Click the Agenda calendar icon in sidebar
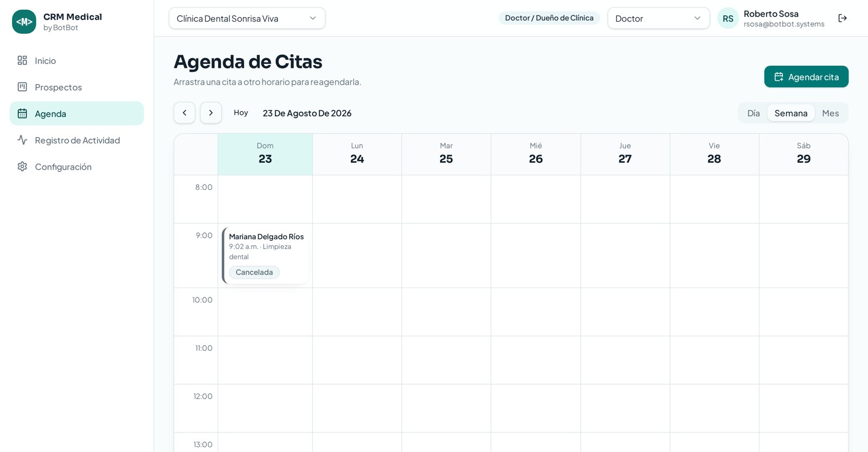The width and height of the screenshot is (868, 452). pyautogui.click(x=22, y=113)
